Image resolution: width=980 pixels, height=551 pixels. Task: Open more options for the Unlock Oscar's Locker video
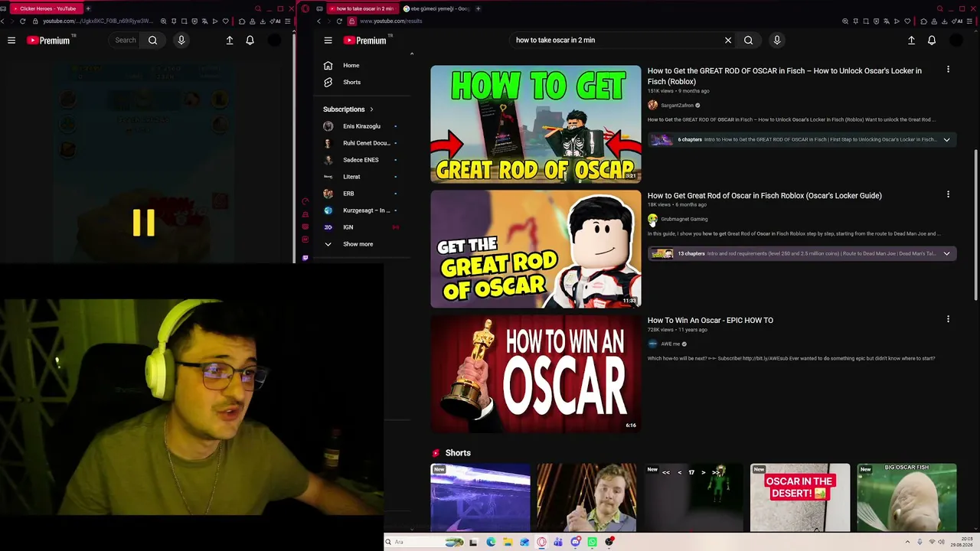pos(948,70)
